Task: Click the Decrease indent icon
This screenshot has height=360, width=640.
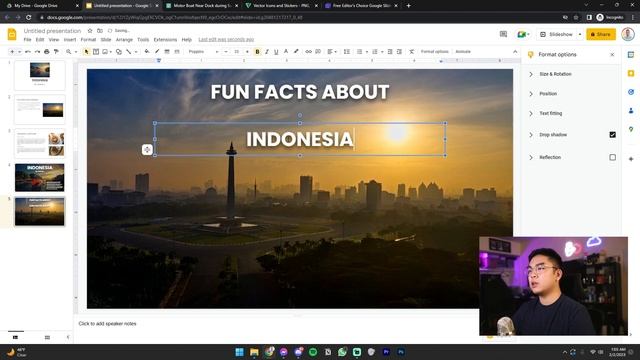Action: (390, 52)
